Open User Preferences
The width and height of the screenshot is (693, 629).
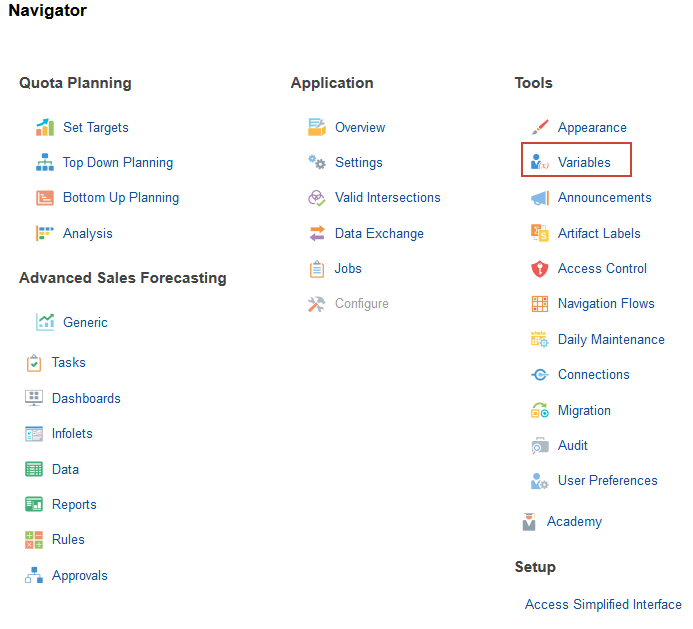click(607, 480)
